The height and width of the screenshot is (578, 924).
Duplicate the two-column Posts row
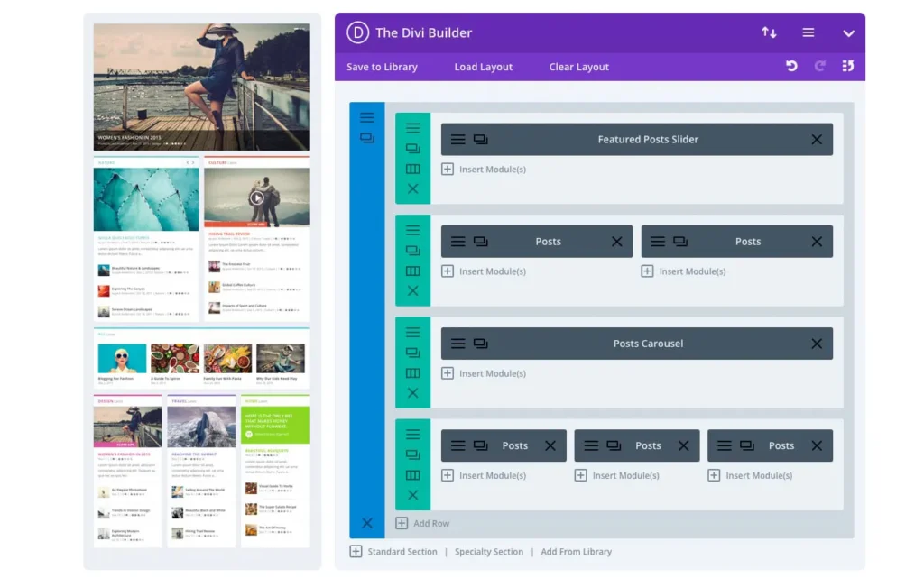click(x=412, y=251)
